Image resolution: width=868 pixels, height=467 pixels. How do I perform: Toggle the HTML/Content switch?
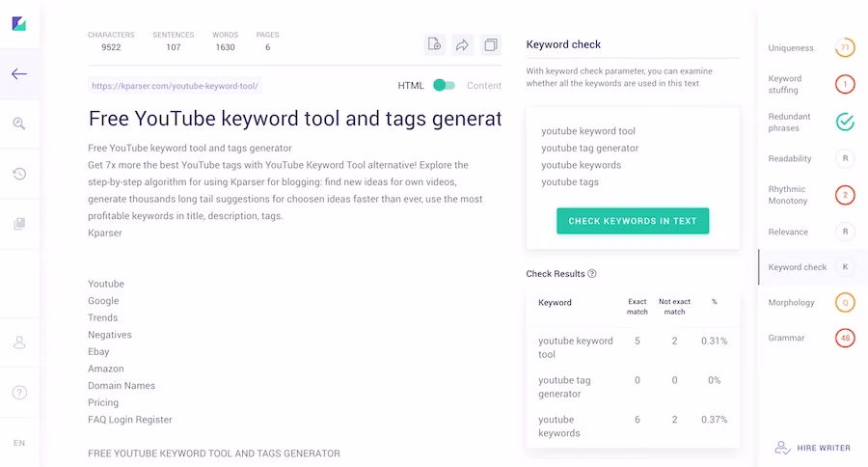point(444,86)
